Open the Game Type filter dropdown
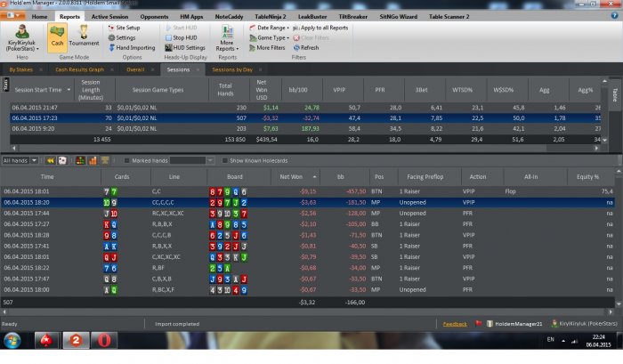Screen dimensions: 623x364 (x=269, y=37)
